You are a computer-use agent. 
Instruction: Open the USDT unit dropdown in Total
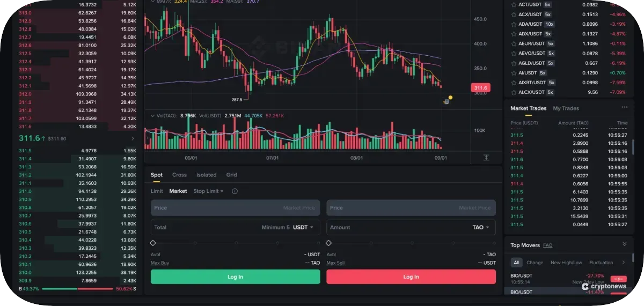click(x=304, y=227)
